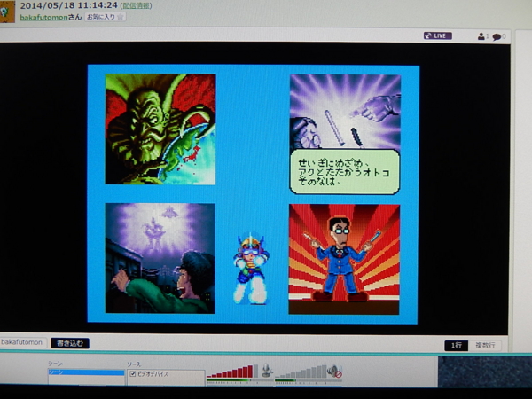Select the シーン item in the scene list

coord(86,372)
